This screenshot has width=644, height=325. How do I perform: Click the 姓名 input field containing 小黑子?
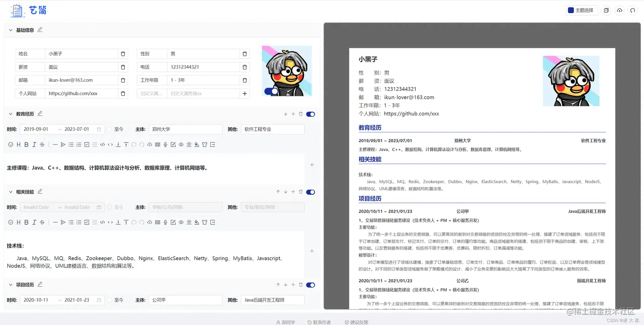pos(81,54)
